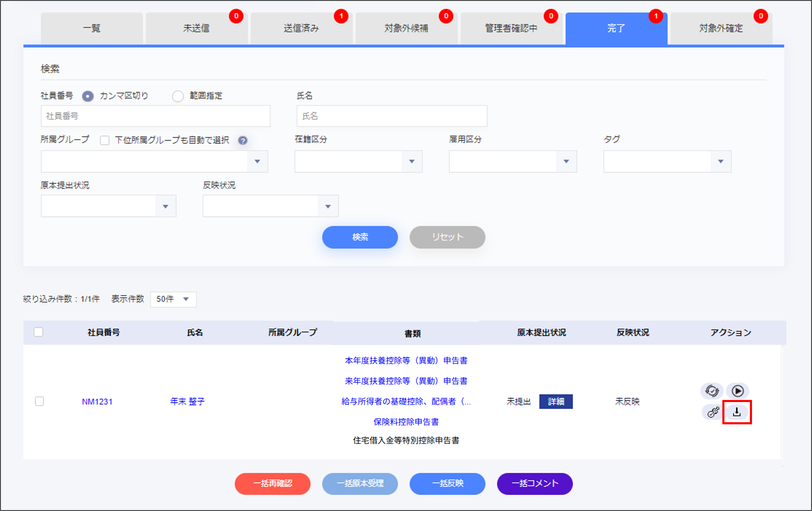The height and width of the screenshot is (511, 812).
Task: Change 表示件数 from the 50件 dropdown
Action: tap(173, 299)
